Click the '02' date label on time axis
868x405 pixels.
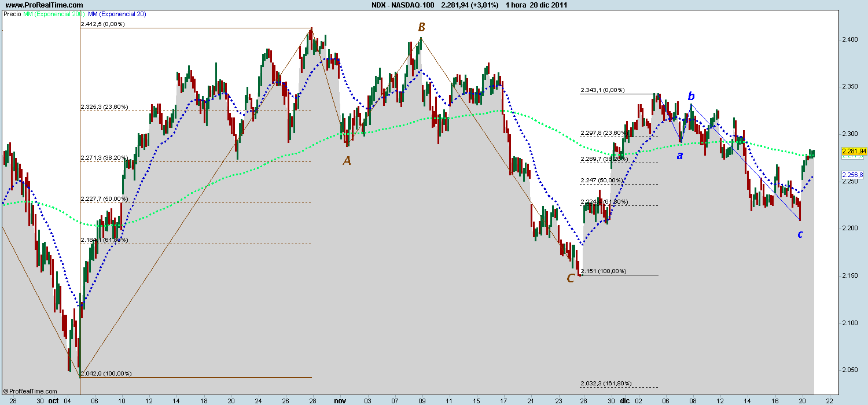click(x=638, y=400)
